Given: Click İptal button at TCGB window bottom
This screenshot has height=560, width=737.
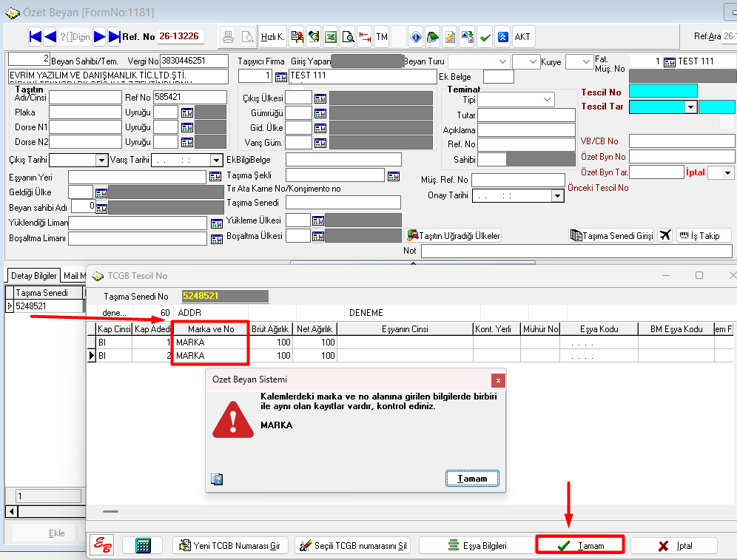Looking at the screenshot, I should pyautogui.click(x=674, y=545).
